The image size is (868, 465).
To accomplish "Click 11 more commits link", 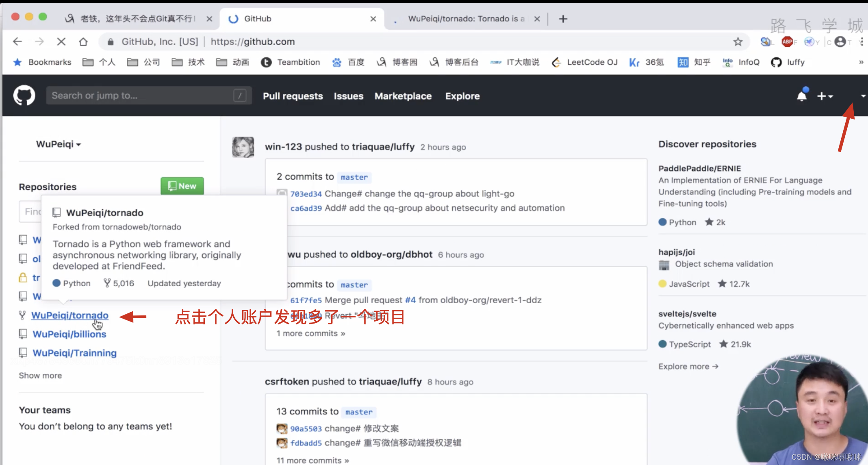I will coord(312,460).
